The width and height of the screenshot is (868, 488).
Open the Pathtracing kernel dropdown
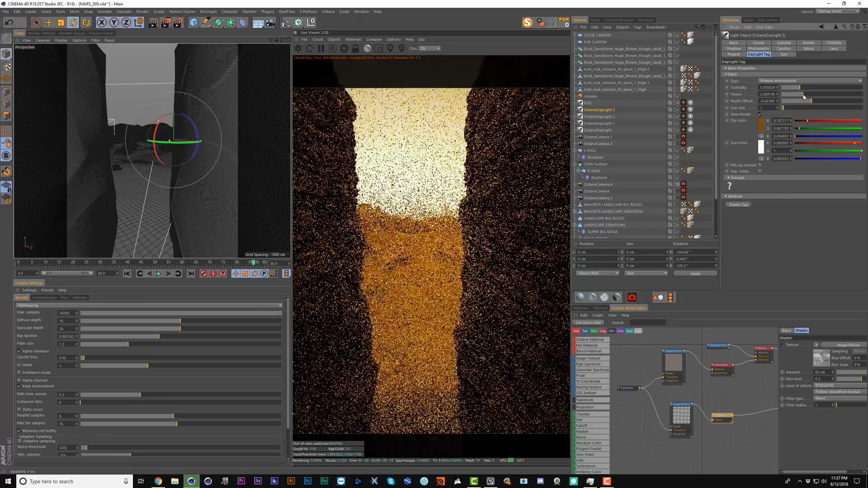(x=149, y=305)
